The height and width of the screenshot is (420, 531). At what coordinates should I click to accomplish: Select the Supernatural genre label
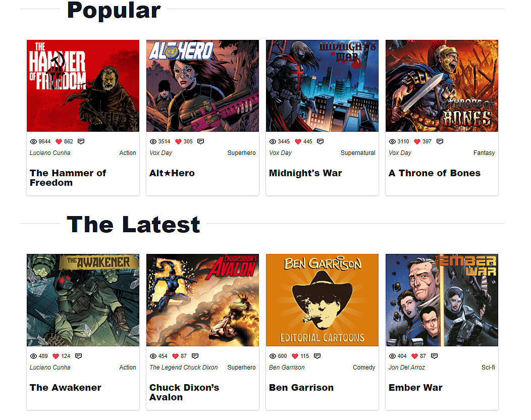pos(358,153)
